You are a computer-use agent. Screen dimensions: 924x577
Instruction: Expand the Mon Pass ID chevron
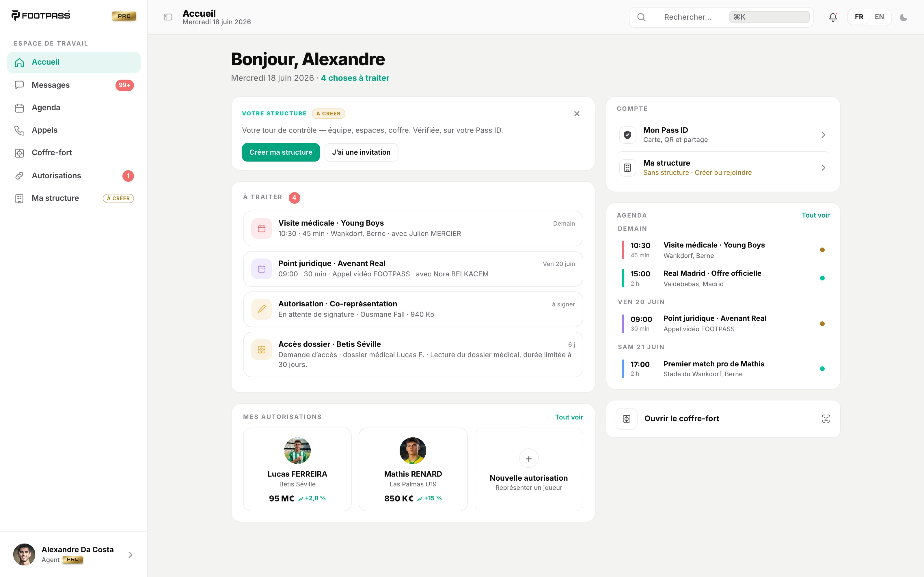[x=823, y=135]
